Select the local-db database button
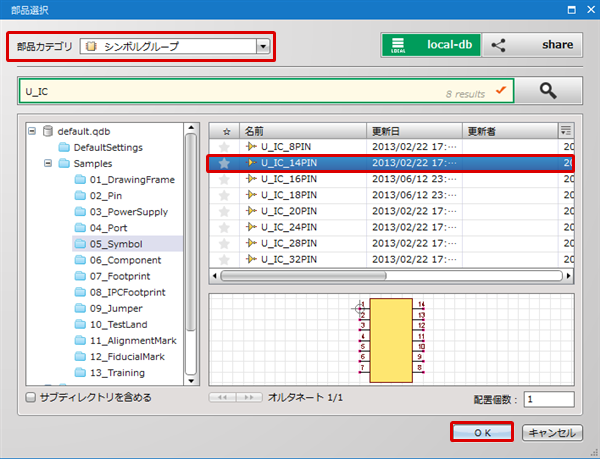Viewport: 600px width, 459px height. click(x=431, y=45)
